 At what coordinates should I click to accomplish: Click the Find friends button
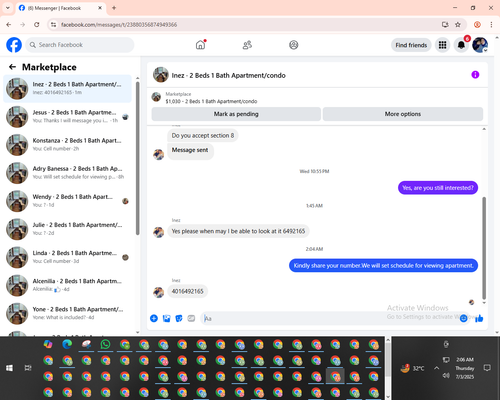411,45
